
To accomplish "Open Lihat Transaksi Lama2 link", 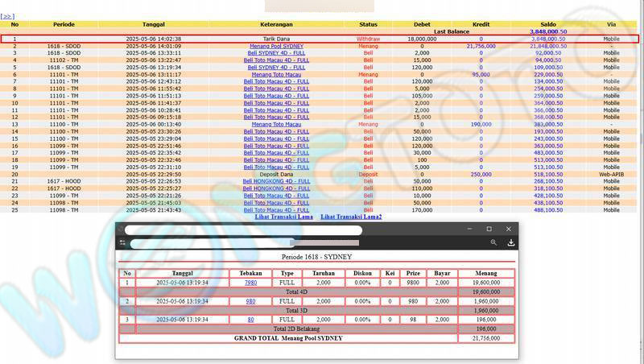I will [351, 217].
